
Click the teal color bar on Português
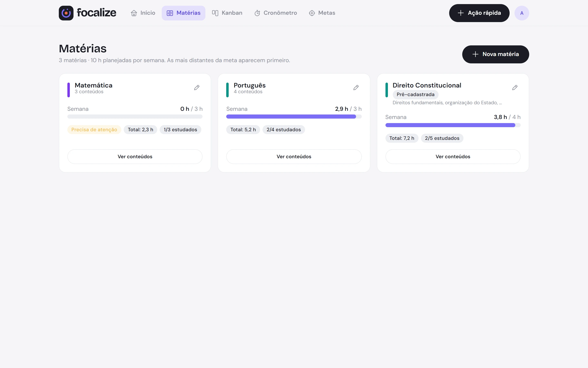(x=227, y=90)
